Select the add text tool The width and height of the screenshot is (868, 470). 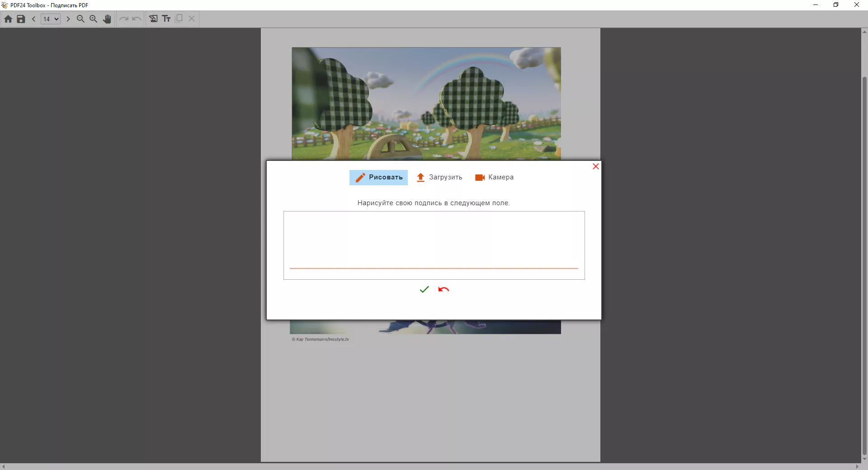click(166, 19)
